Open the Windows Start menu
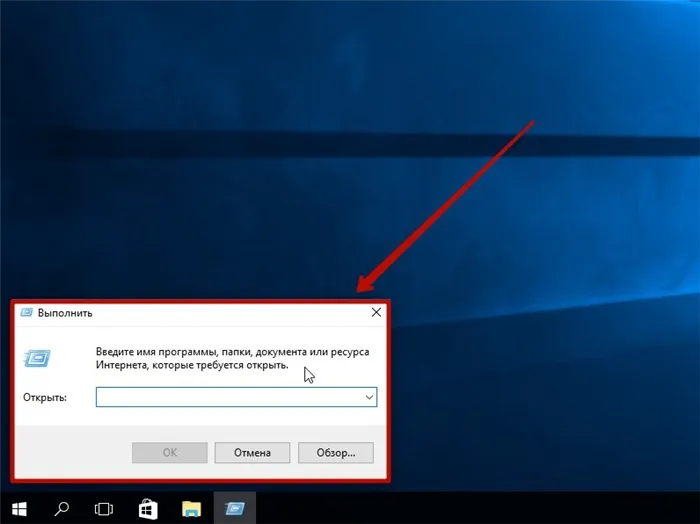Screen dimensions: 700x524 click(x=19, y=509)
